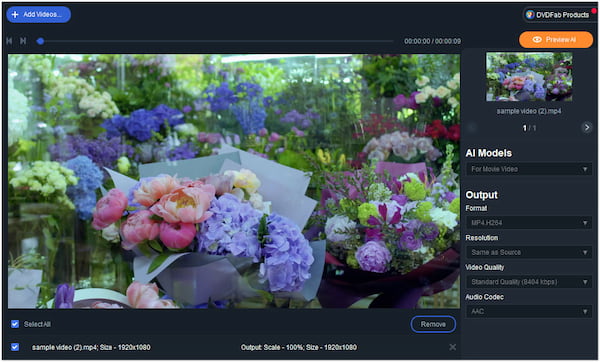Click the Add Videos button
Screen dimensions: 600x362
click(x=39, y=15)
